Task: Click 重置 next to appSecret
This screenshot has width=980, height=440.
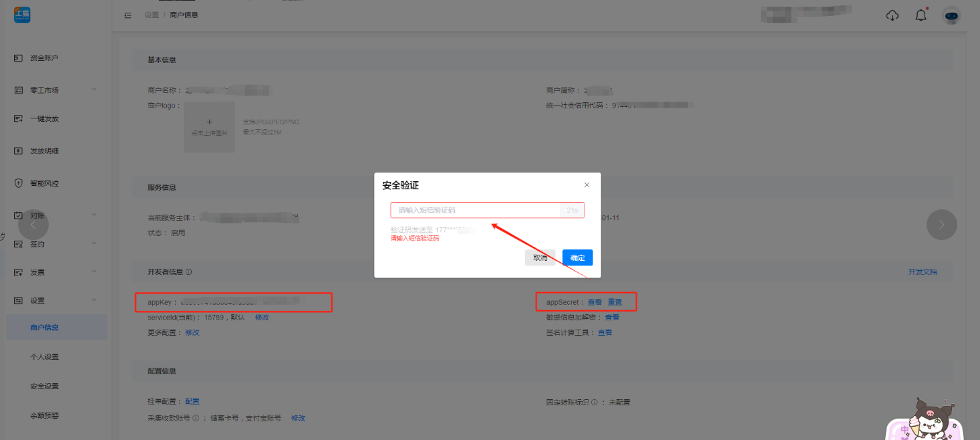Action: click(x=615, y=302)
